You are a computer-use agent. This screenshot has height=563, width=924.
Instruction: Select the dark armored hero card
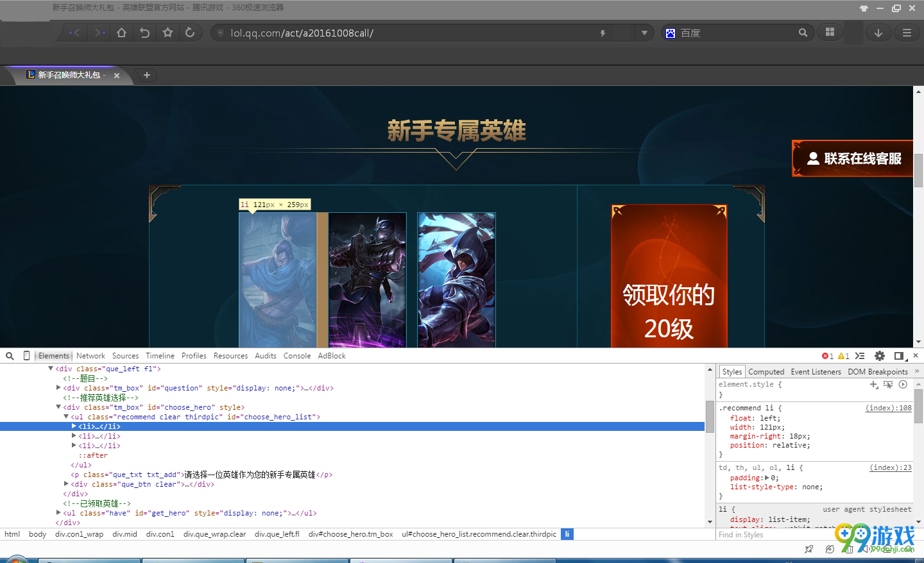pyautogui.click(x=367, y=280)
